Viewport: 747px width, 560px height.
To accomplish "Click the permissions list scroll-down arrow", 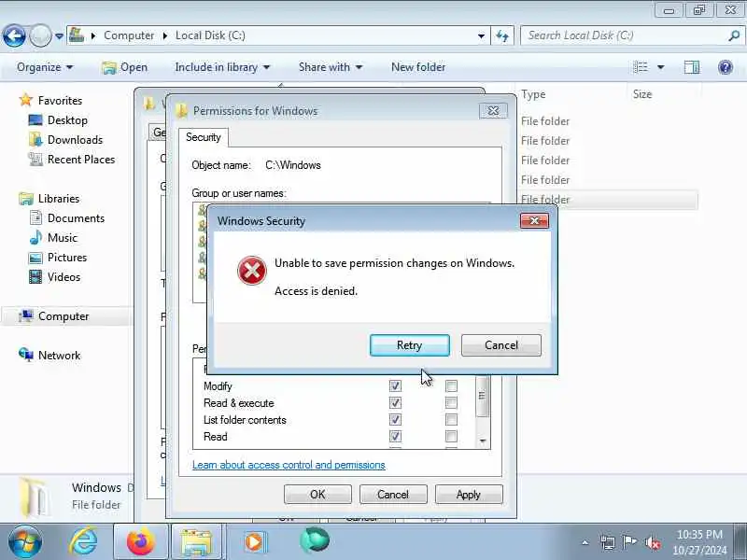I will 483,441.
